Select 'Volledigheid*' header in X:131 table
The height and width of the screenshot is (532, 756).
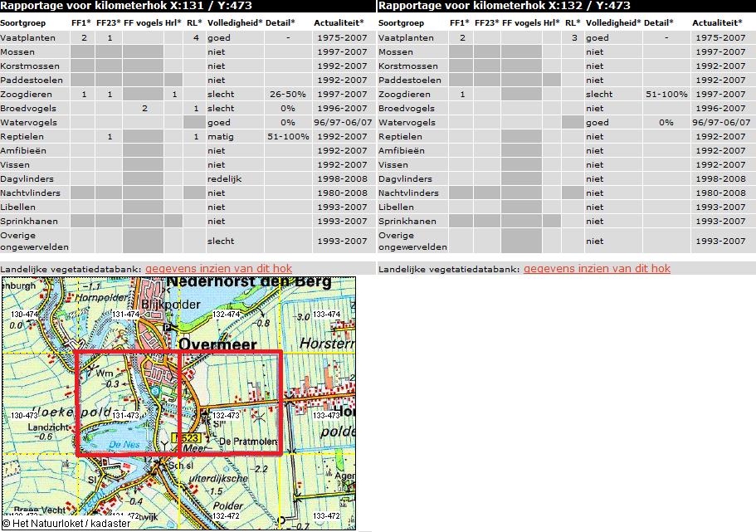pyautogui.click(x=235, y=23)
